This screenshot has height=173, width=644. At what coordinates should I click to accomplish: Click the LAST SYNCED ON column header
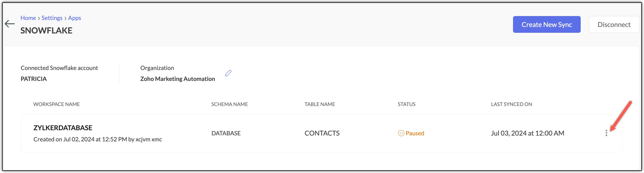(x=511, y=104)
